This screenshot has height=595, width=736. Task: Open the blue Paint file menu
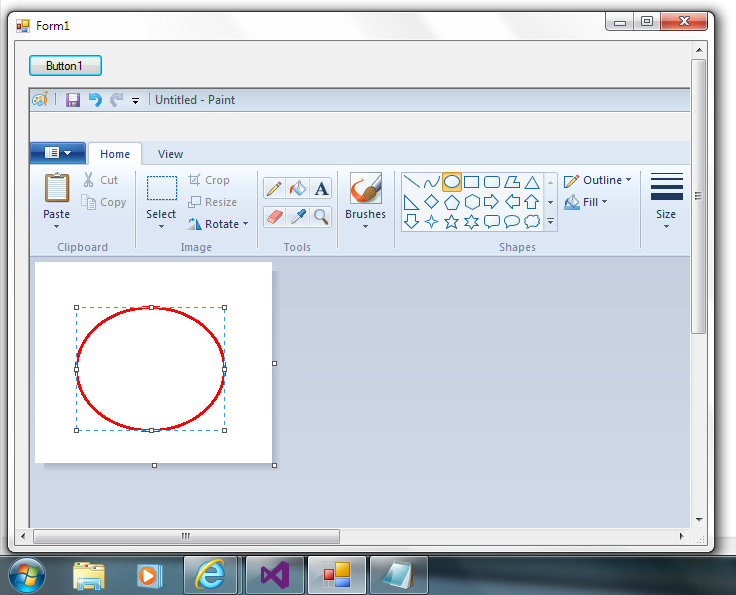(x=57, y=153)
